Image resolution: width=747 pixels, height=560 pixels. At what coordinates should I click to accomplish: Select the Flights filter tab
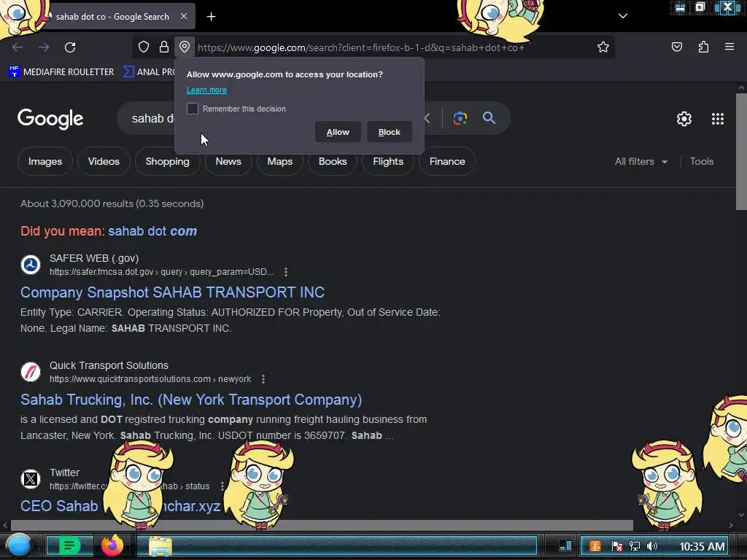pos(388,161)
